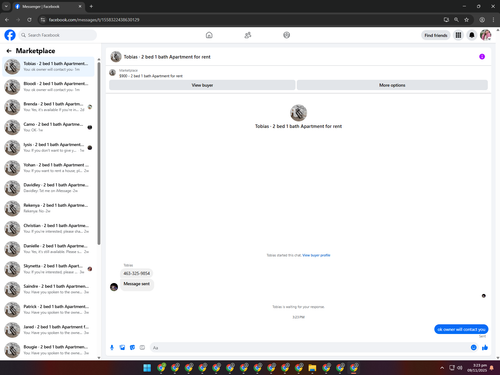The image size is (500, 375).
Task: Open the Facebook logo home link
Action: (x=10, y=35)
